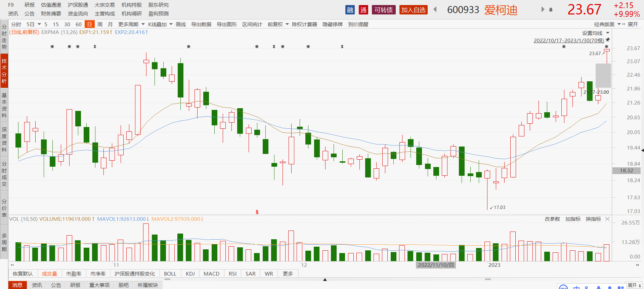Image resolution: width=644 pixels, height=289 pixels.
Task: Click the 画线 drawing tool button
Action: [x=181, y=24]
